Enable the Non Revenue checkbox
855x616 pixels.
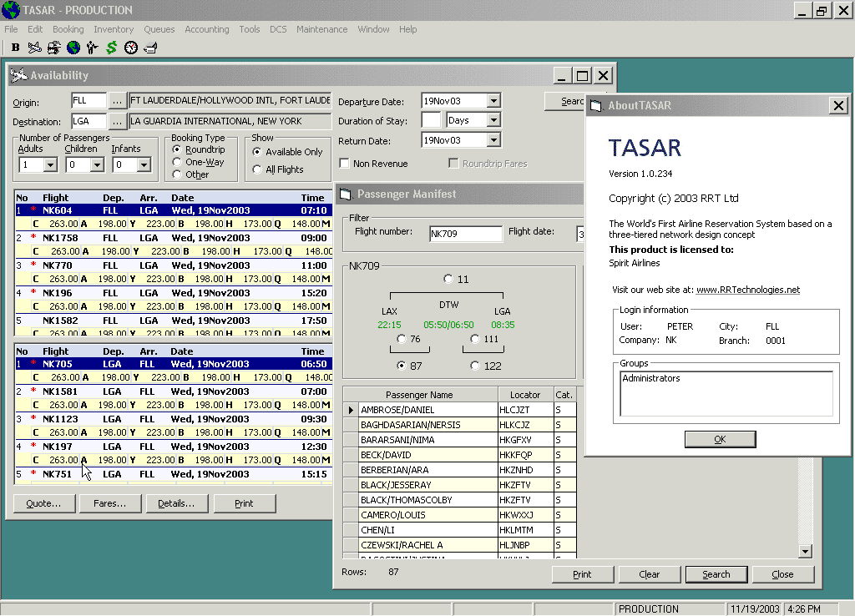pyautogui.click(x=344, y=164)
